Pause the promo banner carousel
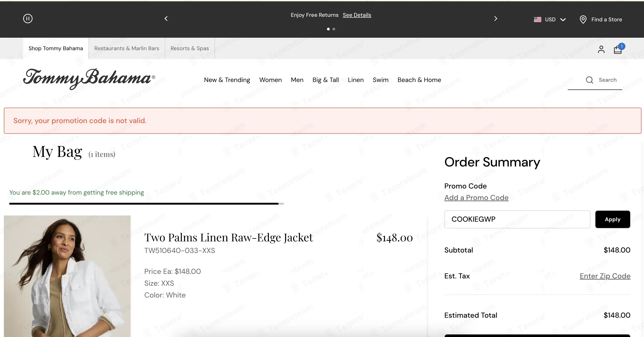This screenshot has width=644, height=337. pyautogui.click(x=28, y=19)
